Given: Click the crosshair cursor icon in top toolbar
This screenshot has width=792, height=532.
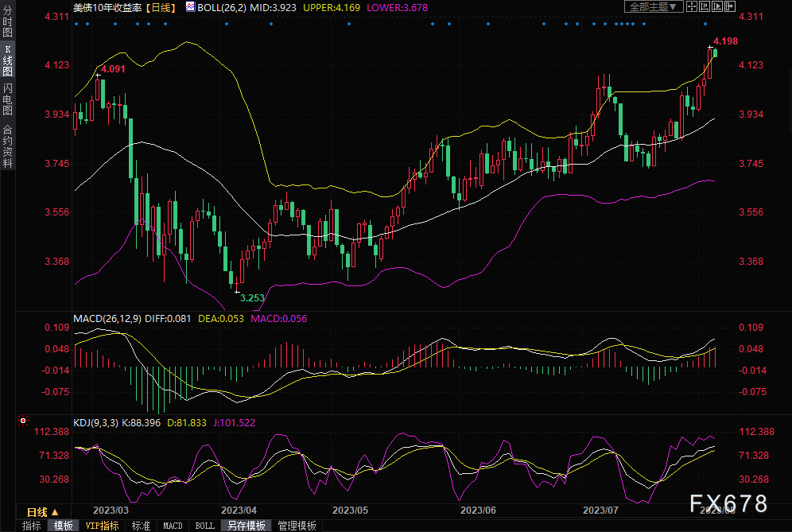Looking at the screenshot, I should point(692,6).
